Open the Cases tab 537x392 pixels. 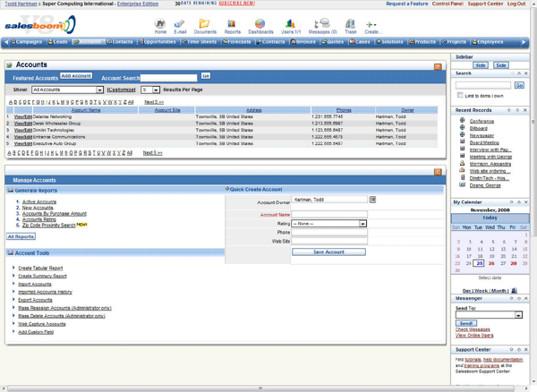tap(360, 42)
